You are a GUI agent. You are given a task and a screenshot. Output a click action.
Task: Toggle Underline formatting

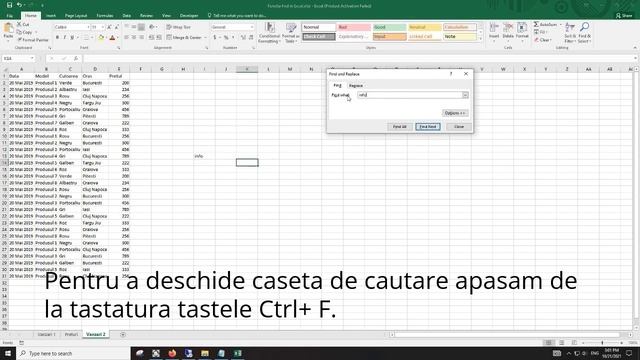tap(72, 38)
